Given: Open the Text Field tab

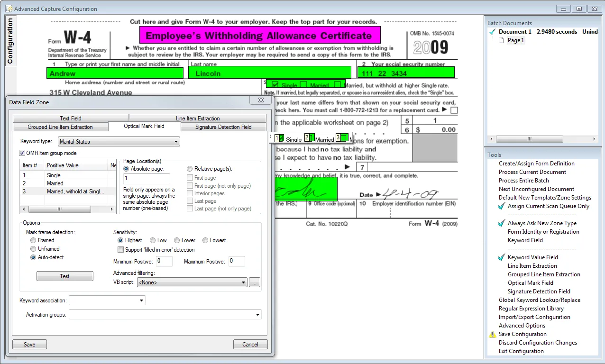Looking at the screenshot, I should (71, 118).
